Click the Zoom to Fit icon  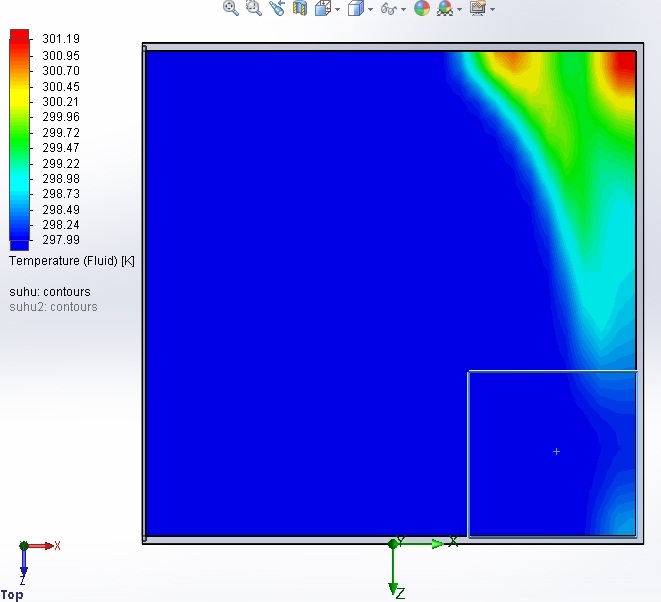click(x=231, y=8)
